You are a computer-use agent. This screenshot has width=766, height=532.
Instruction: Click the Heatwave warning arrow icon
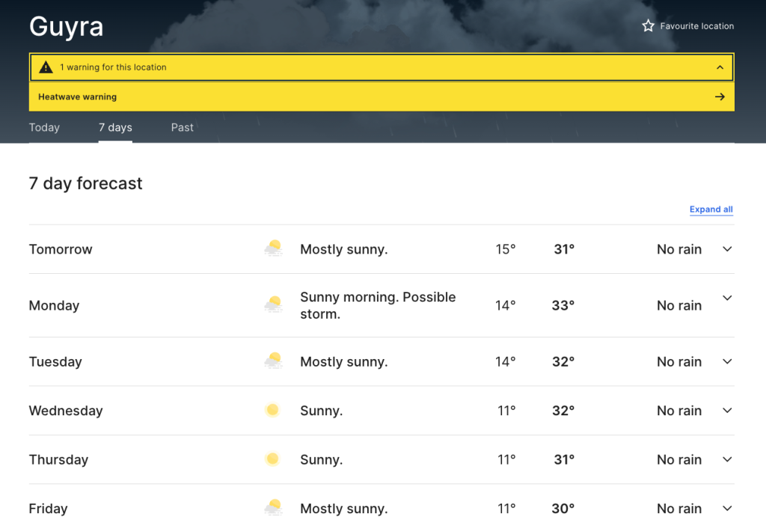(720, 97)
